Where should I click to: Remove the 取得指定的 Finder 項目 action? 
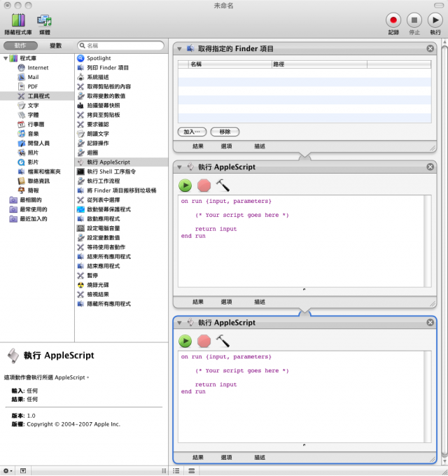coord(430,48)
